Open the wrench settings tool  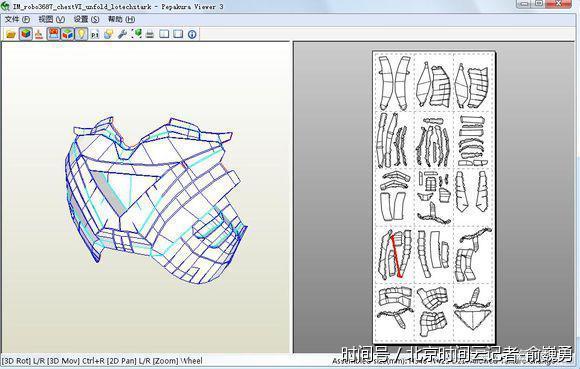[122, 34]
